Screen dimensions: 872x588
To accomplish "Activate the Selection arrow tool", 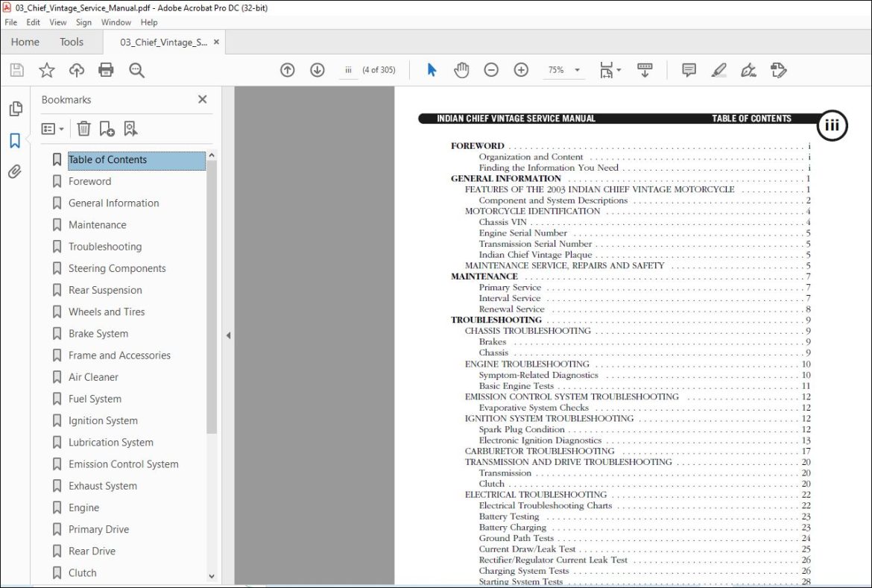I will (432, 70).
